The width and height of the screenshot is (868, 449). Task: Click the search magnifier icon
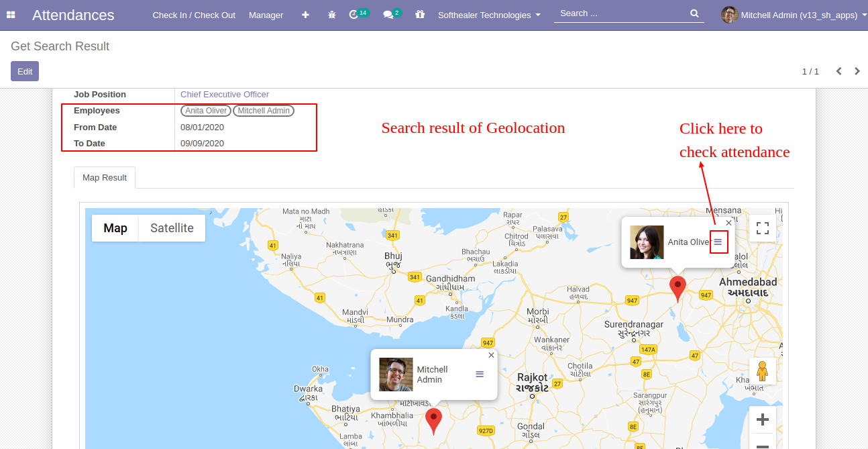(694, 13)
